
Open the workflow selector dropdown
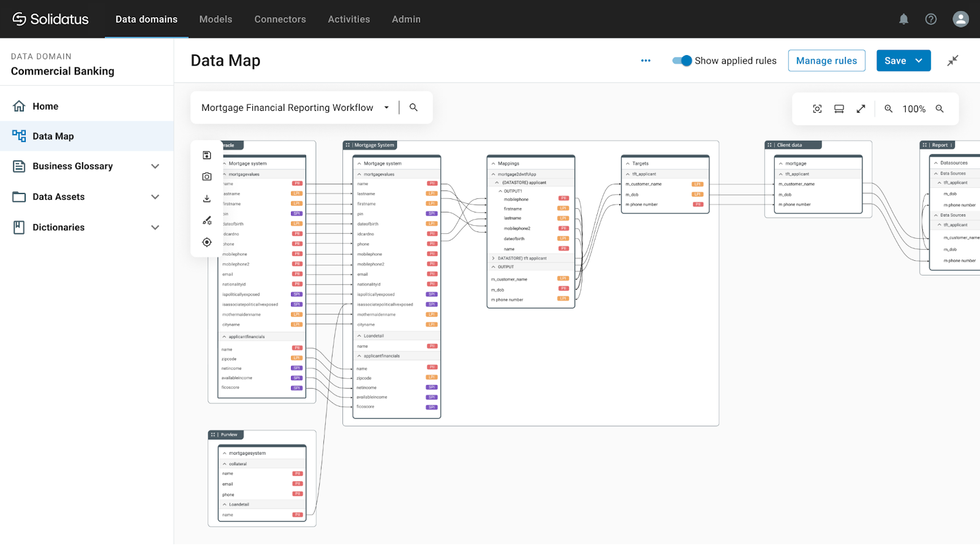[386, 108]
